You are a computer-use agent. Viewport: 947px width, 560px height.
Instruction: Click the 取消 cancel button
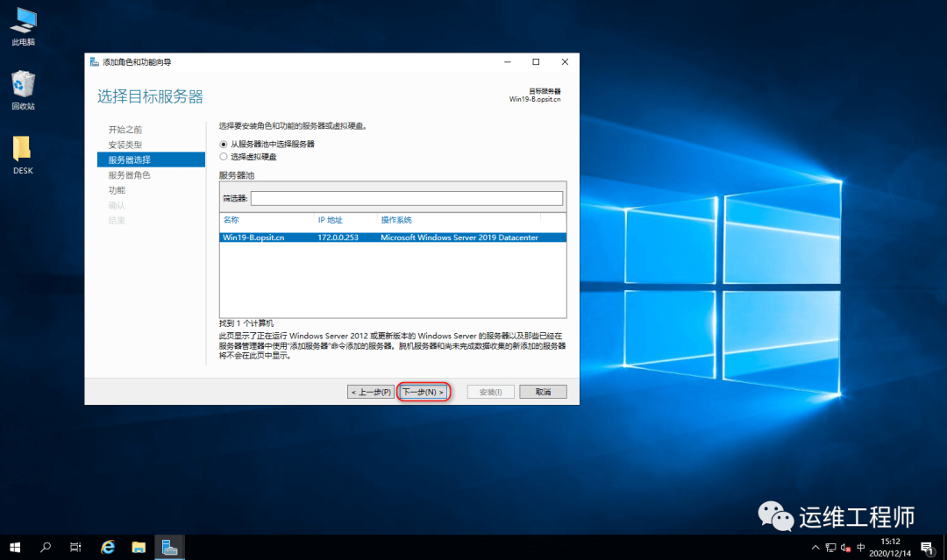coord(543,393)
